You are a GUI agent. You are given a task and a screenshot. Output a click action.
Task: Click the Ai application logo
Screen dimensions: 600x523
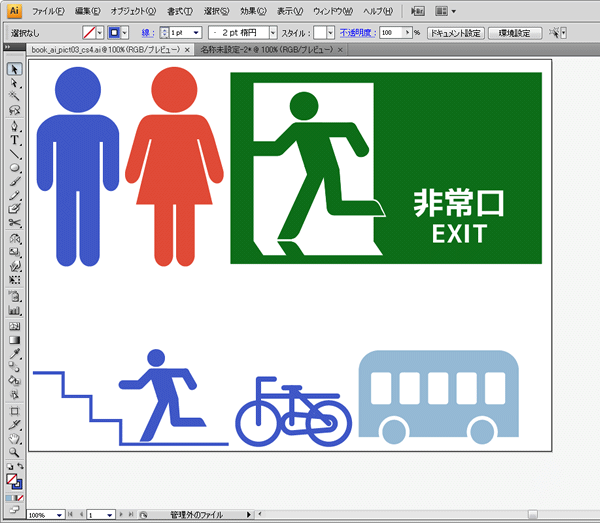tap(14, 11)
